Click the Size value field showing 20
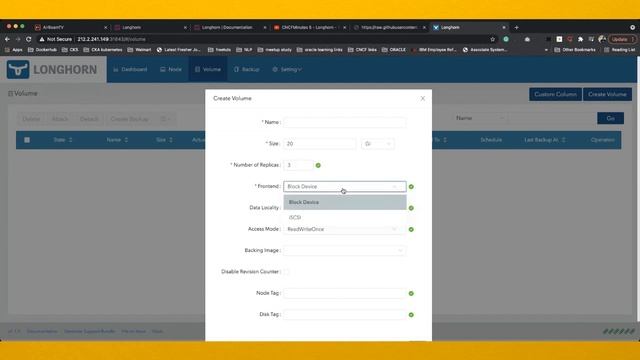Viewport: 640px width, 360px height. click(x=320, y=144)
